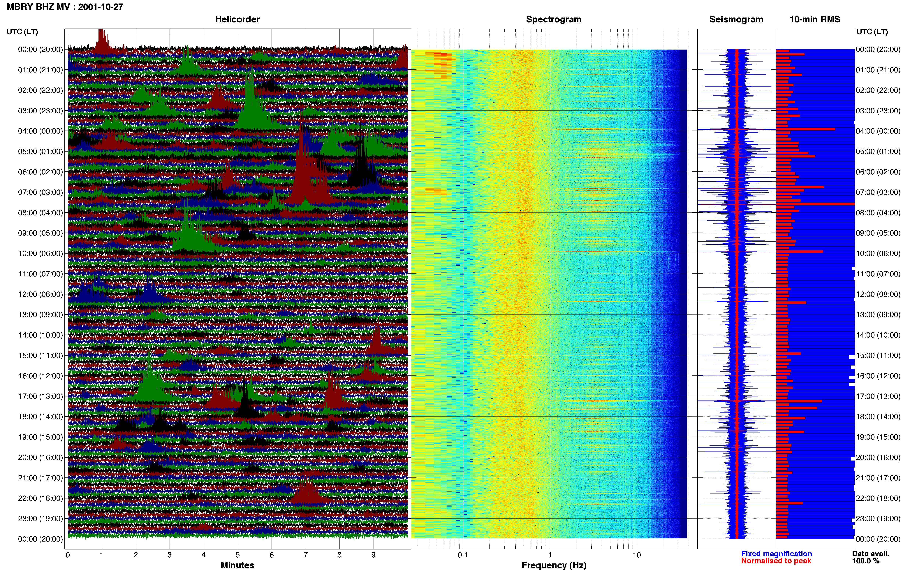Click the minute '5' tick under helicorder
Image resolution: width=924 pixels, height=578 pixels.
pyautogui.click(x=238, y=555)
